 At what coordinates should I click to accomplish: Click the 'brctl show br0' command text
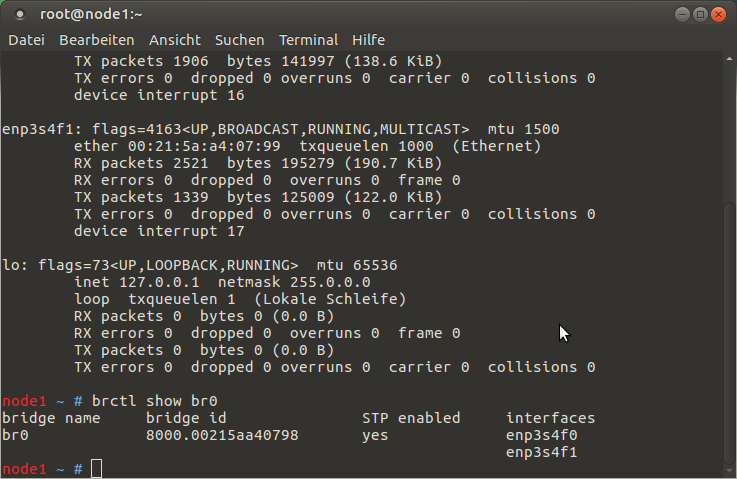coord(155,401)
